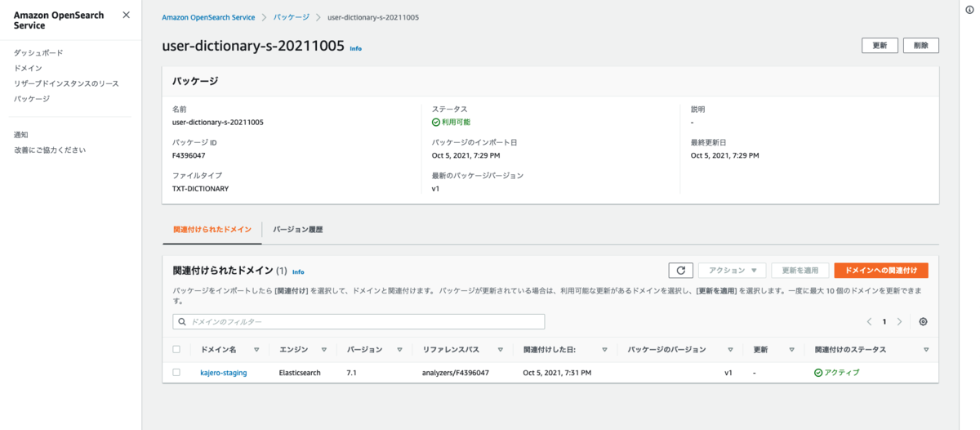Click the info circle icon at top right
The height and width of the screenshot is (430, 980).
click(969, 9)
